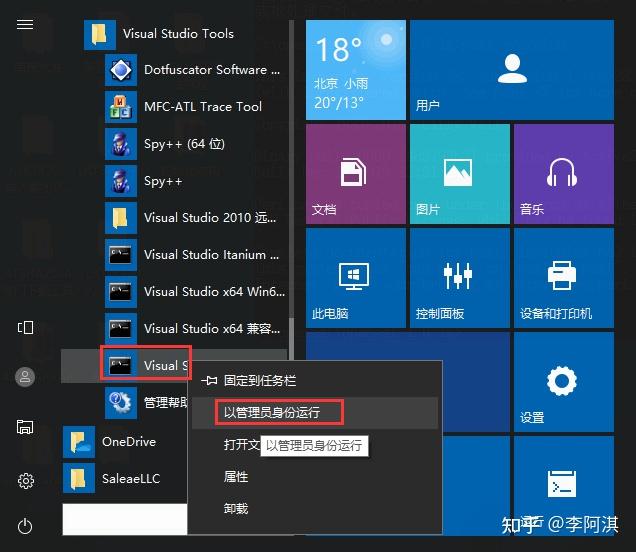Open the 控制面板 tile
This screenshot has height=552, width=636.
pos(460,278)
